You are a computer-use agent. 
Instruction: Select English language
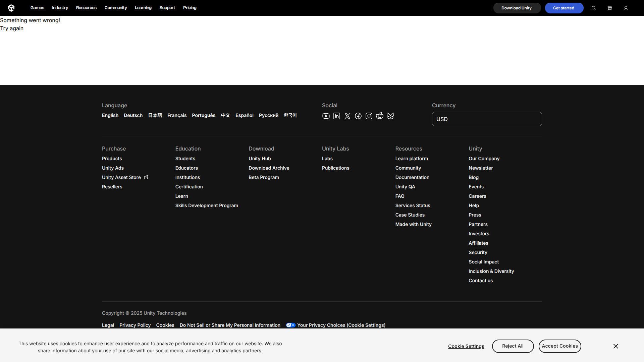110,115
